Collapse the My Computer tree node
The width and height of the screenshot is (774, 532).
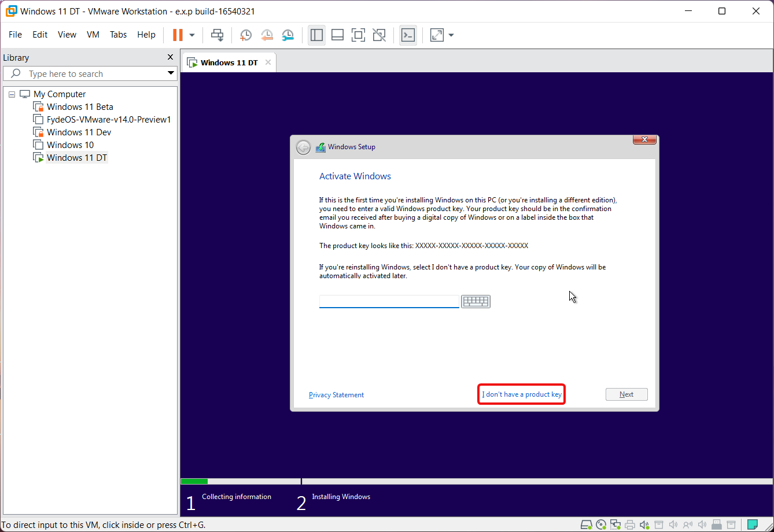pyautogui.click(x=12, y=94)
